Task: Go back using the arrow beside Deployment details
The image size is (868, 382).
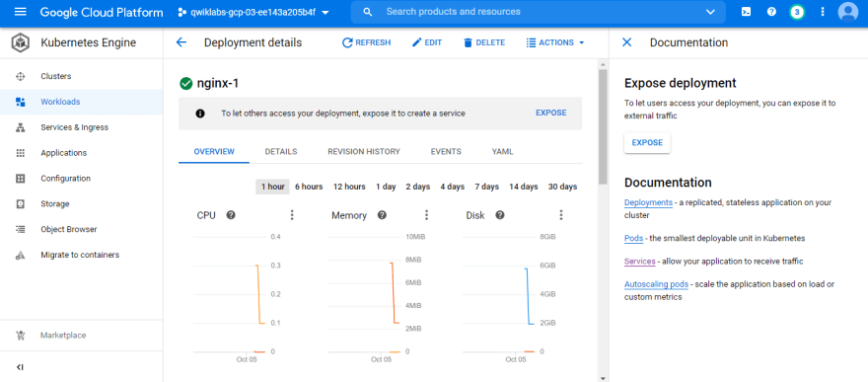Action: [x=181, y=42]
